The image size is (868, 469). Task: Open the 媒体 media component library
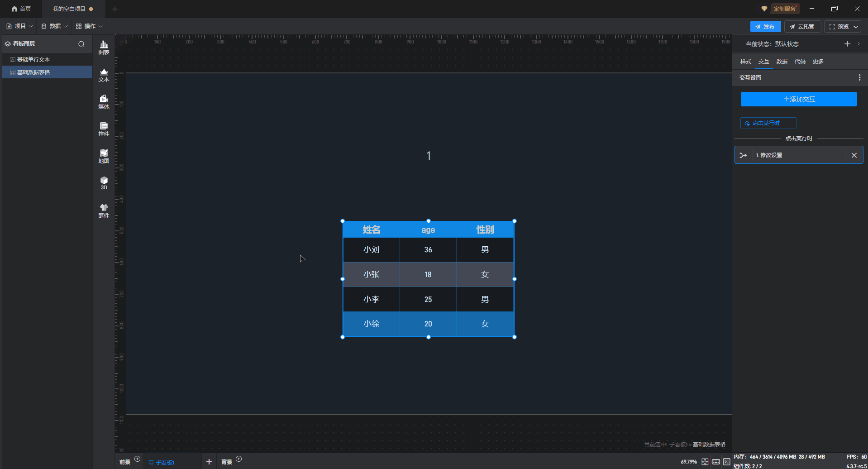click(x=104, y=102)
